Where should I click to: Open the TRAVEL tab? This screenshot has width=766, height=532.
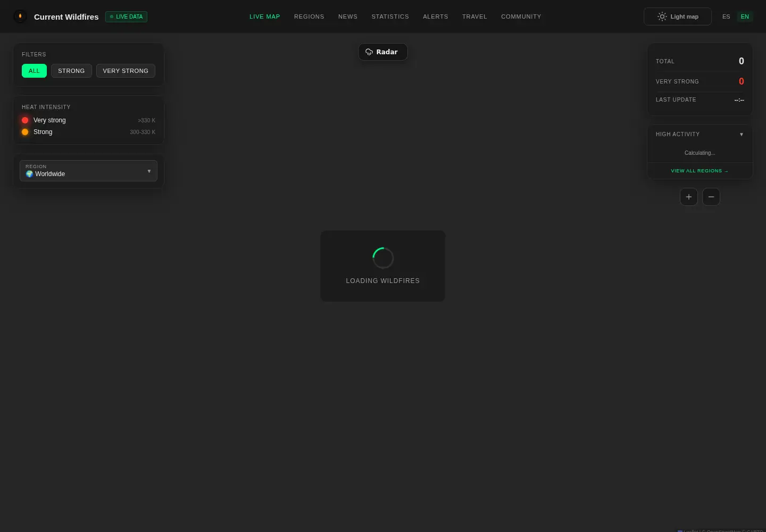tap(474, 16)
